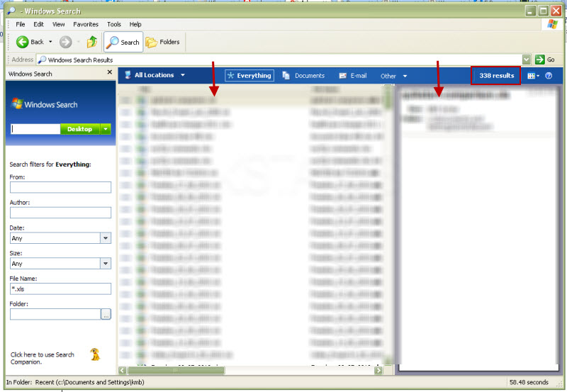The width and height of the screenshot is (567, 392).
Task: Click the 338 results count
Action: (496, 76)
